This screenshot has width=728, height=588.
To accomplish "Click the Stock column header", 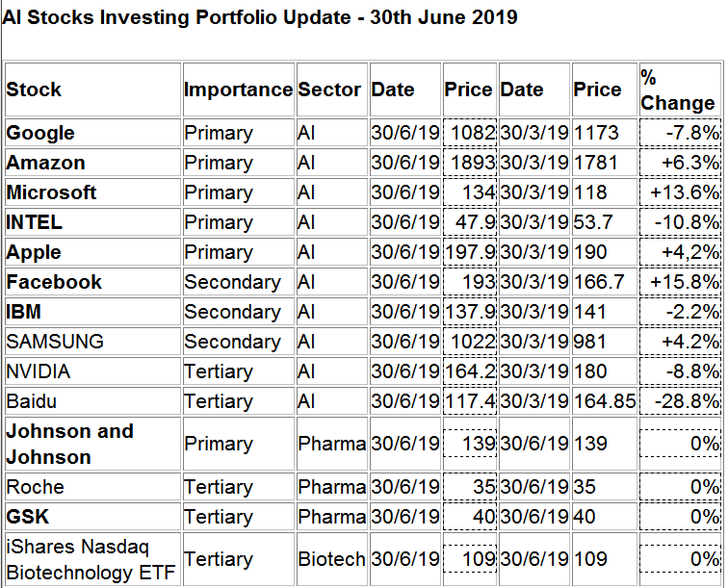I will (34, 89).
